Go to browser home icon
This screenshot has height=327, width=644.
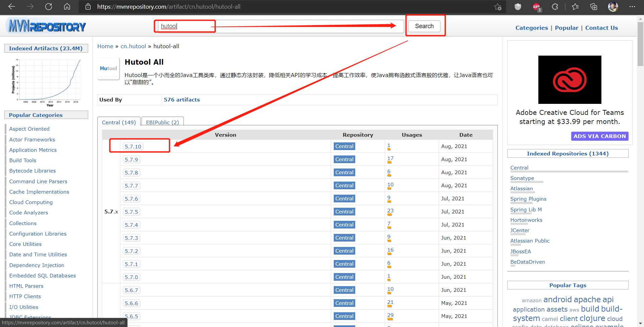click(x=67, y=7)
